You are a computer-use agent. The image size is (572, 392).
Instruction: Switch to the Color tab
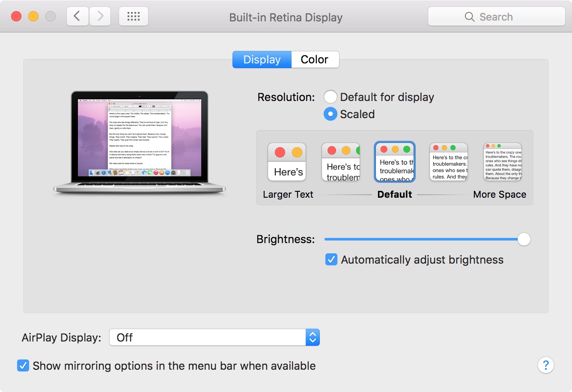[x=315, y=59]
